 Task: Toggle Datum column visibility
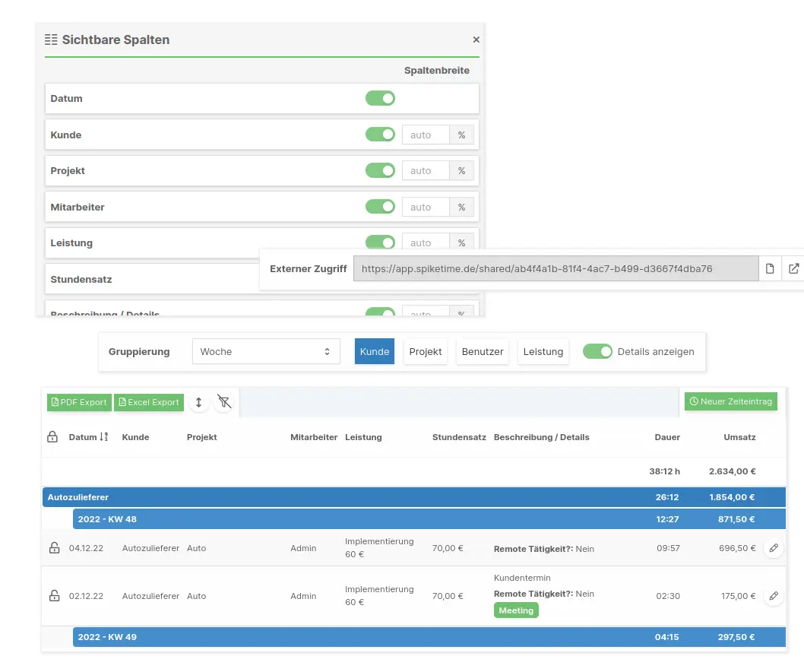click(x=380, y=98)
